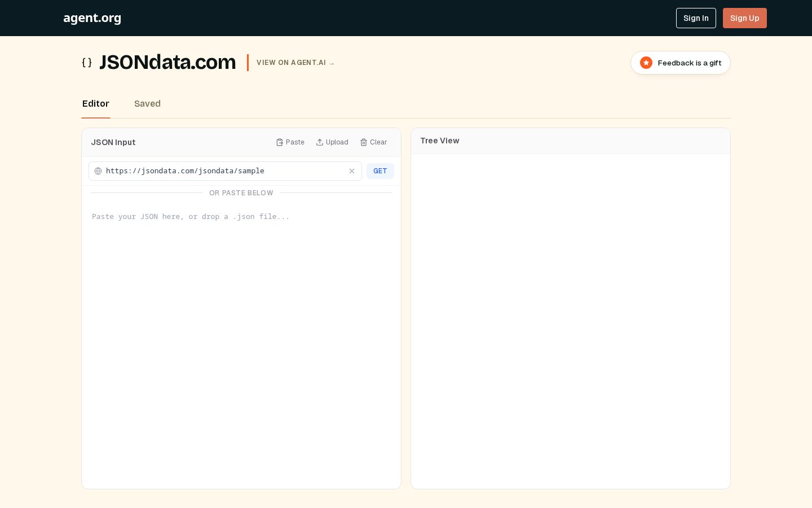Open the View on Agent.ai link
The height and width of the screenshot is (508, 812).
[295, 63]
